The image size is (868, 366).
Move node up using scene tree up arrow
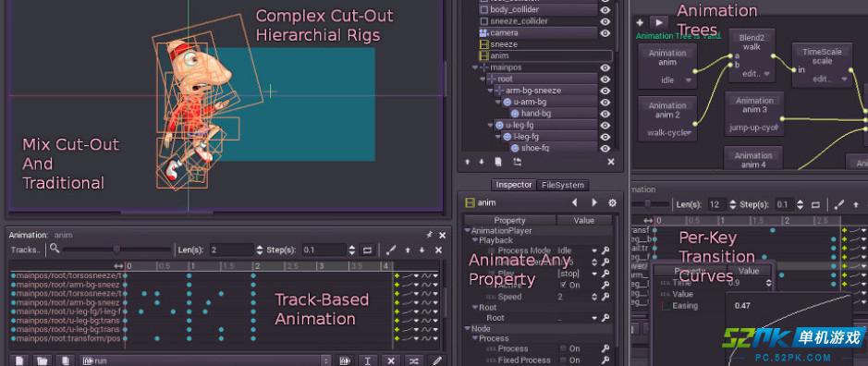click(x=467, y=162)
